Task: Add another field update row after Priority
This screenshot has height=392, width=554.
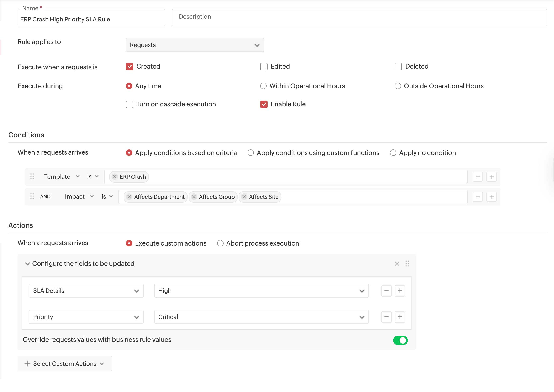Action: click(400, 317)
